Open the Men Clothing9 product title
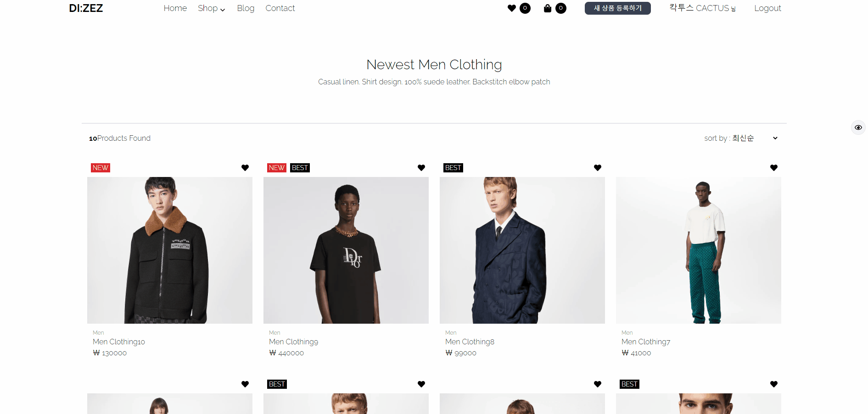868x414 pixels. [x=293, y=342]
